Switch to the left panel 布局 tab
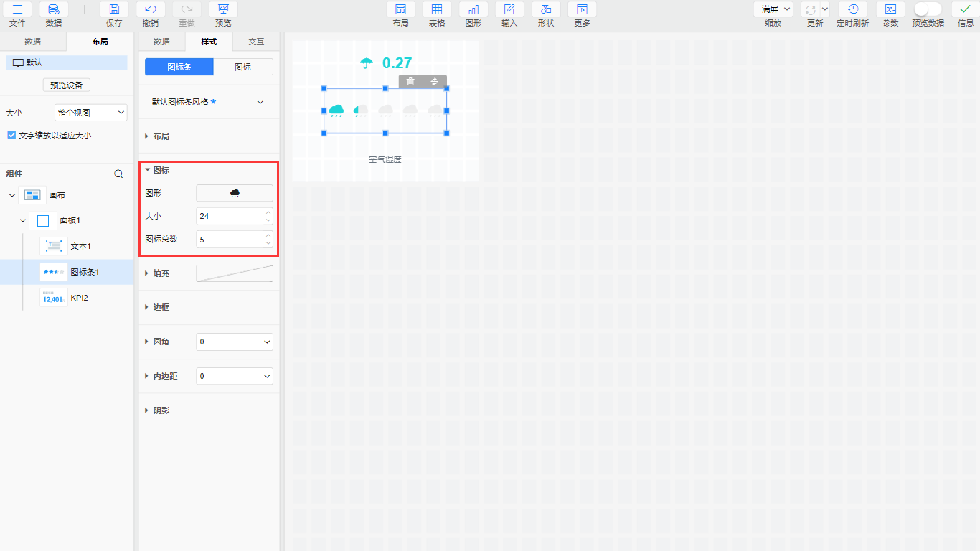Viewport: 980px width, 551px height. tap(100, 42)
